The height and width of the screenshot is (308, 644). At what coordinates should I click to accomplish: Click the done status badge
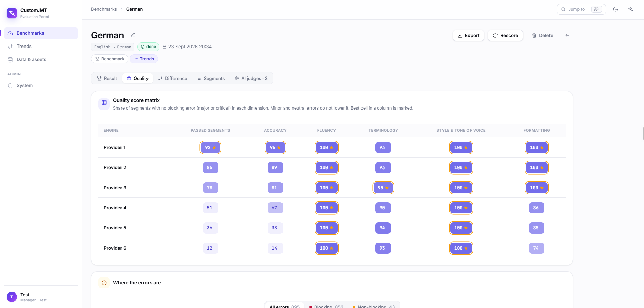point(148,47)
